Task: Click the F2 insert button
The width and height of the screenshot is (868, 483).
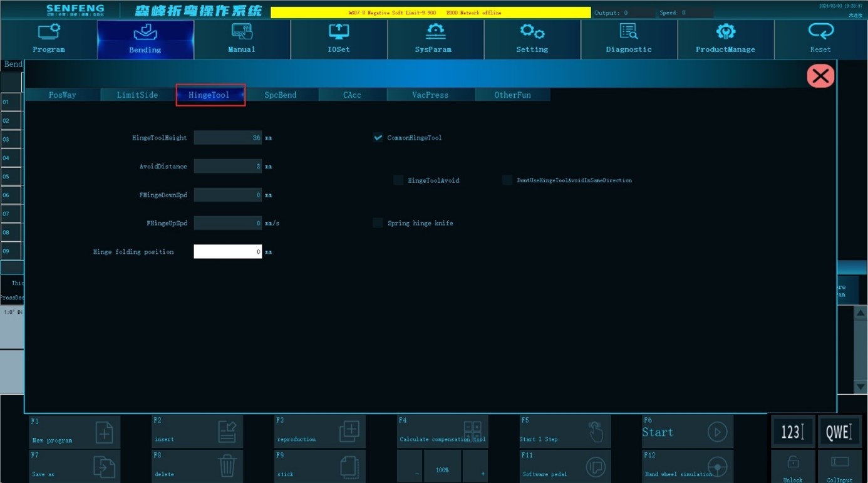Action: [197, 432]
